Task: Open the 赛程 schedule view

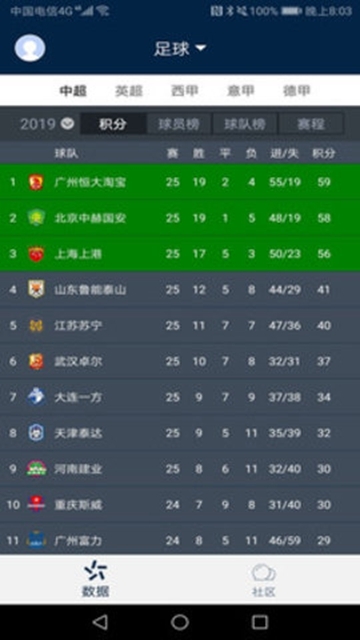Action: coord(311,124)
